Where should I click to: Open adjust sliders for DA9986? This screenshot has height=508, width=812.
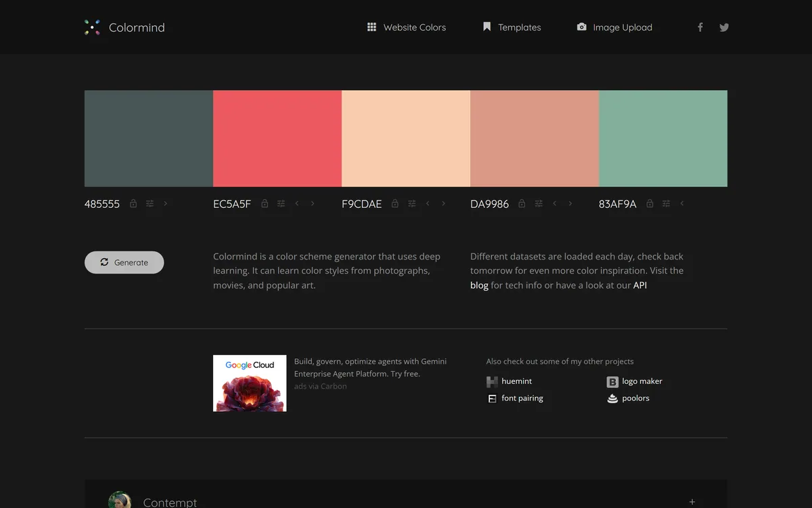tap(539, 203)
